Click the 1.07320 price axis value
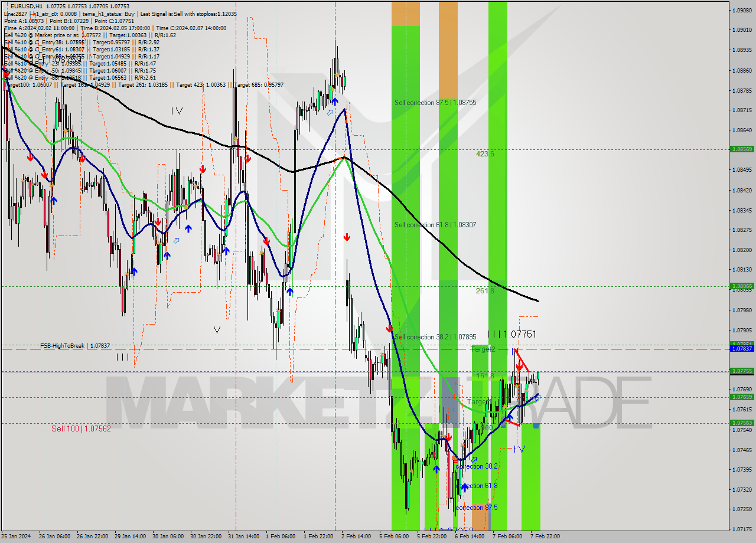The image size is (756, 543). coord(742,489)
